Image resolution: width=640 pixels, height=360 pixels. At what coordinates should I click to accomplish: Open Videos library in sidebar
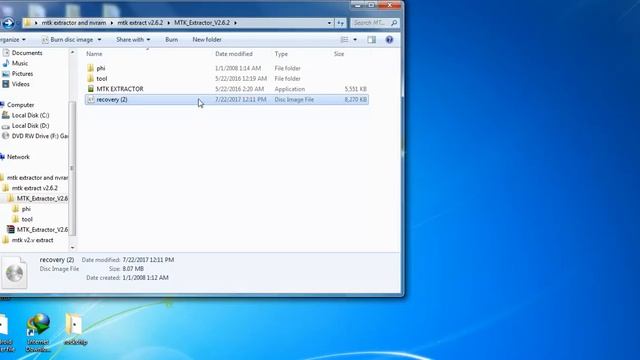pos(20,84)
